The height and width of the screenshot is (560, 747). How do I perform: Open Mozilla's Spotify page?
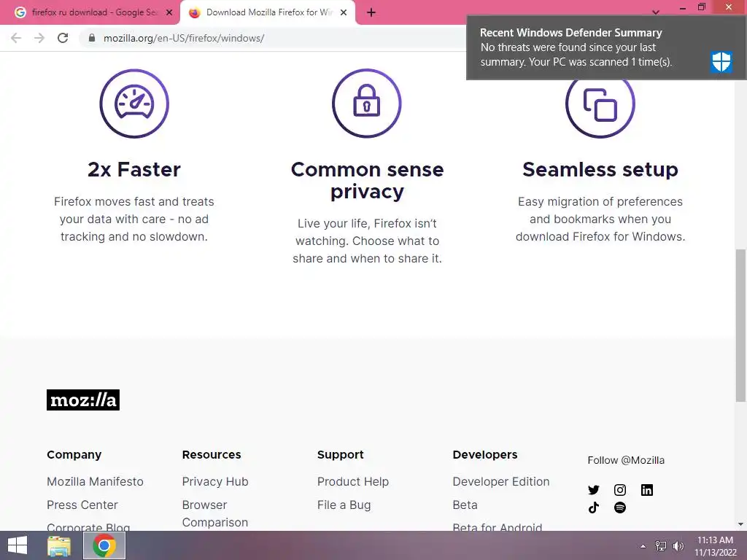coord(620,507)
